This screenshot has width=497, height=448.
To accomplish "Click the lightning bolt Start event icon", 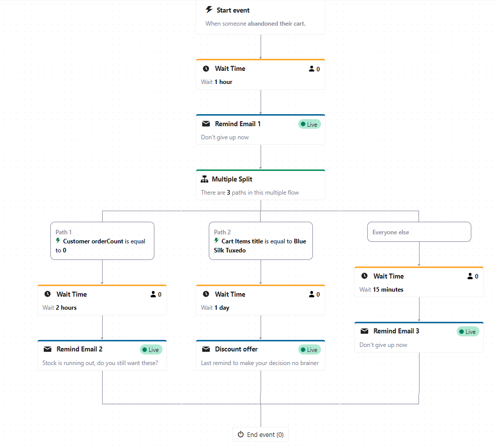I will [209, 10].
